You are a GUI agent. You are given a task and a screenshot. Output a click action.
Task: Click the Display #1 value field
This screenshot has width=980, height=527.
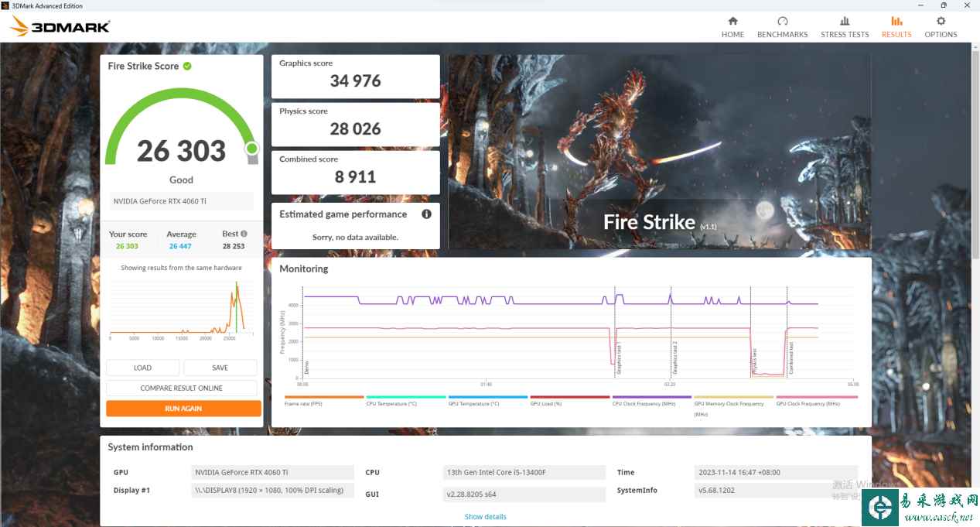coord(272,490)
